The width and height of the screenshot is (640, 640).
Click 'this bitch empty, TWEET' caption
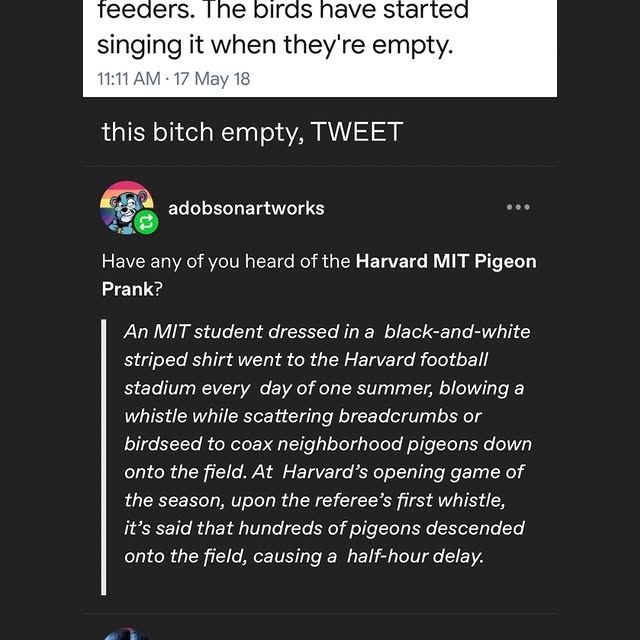(x=252, y=132)
